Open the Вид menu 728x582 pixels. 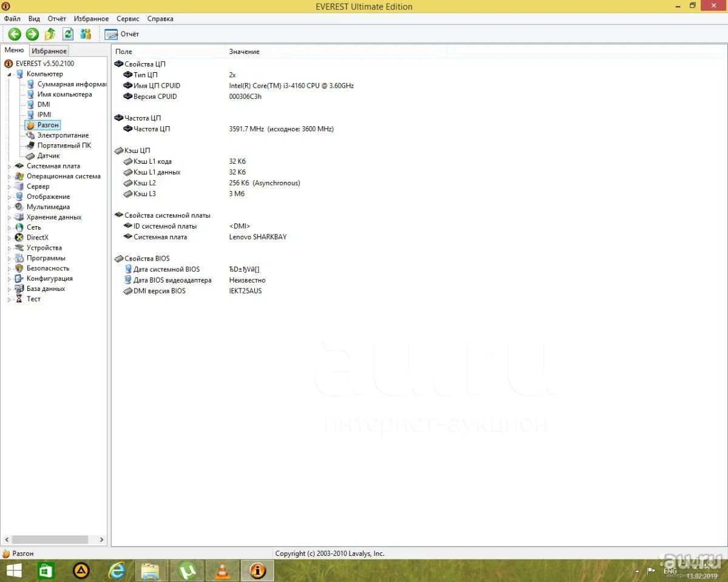tap(34, 19)
